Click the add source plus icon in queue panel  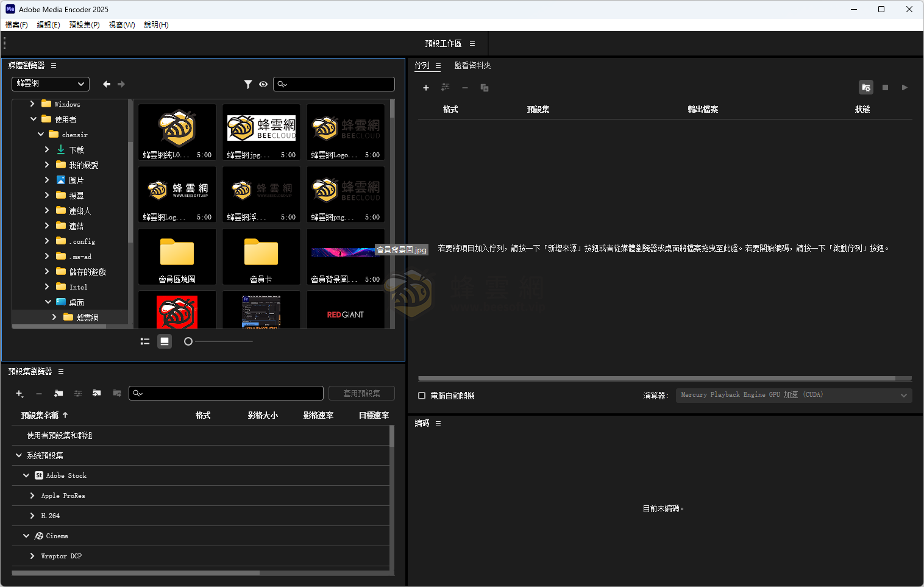pos(426,88)
